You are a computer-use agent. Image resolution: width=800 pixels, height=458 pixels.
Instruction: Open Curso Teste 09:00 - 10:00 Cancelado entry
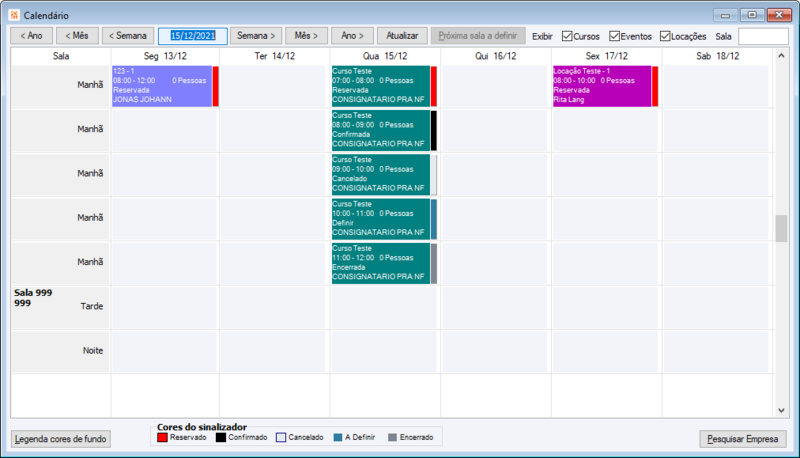click(x=381, y=174)
